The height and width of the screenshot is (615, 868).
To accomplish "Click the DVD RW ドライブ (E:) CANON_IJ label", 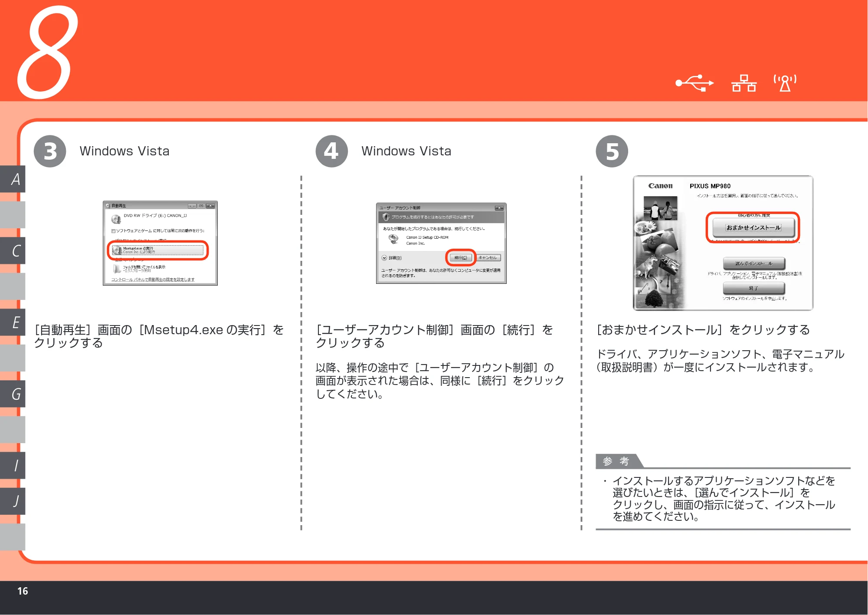I will click(155, 216).
